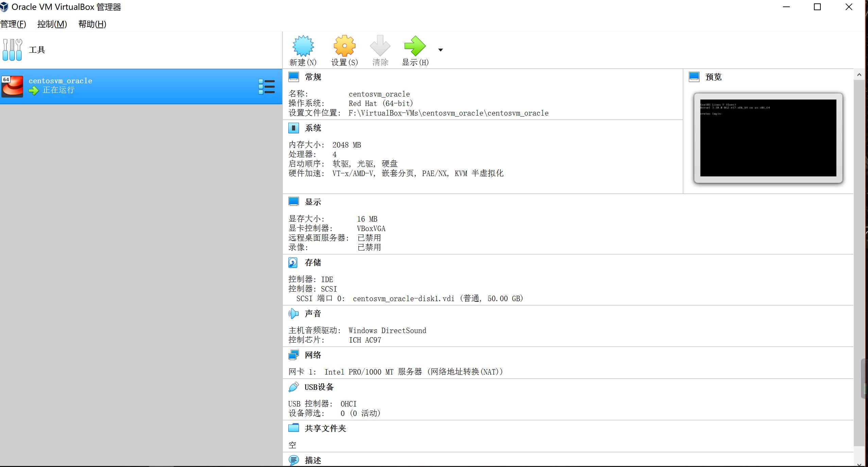Select the centosvm_oracle virtual machine entry

(x=102, y=85)
